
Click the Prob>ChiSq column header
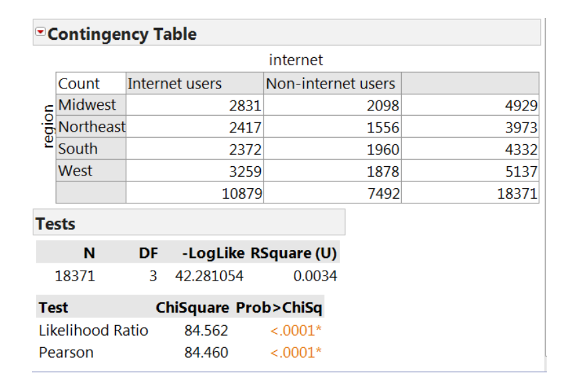[279, 307]
